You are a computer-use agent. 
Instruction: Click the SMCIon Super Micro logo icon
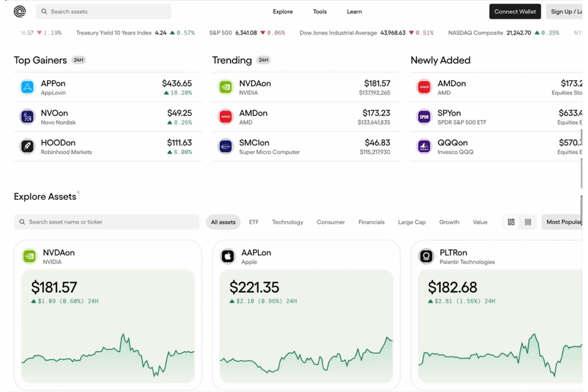point(226,147)
